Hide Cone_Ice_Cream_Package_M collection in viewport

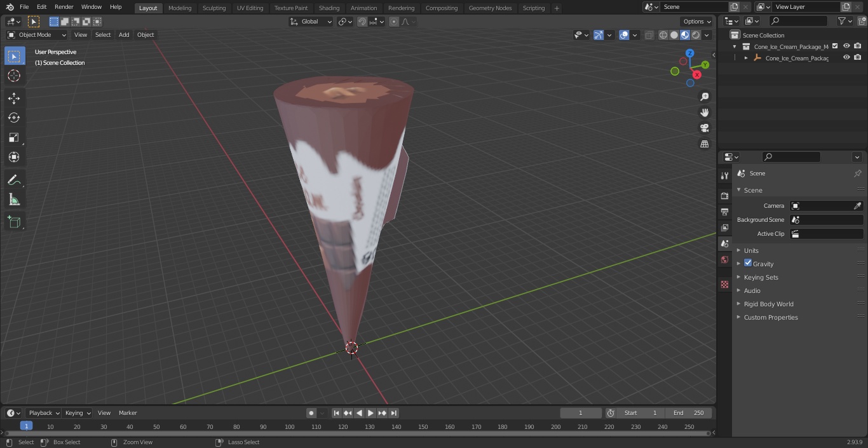point(846,46)
